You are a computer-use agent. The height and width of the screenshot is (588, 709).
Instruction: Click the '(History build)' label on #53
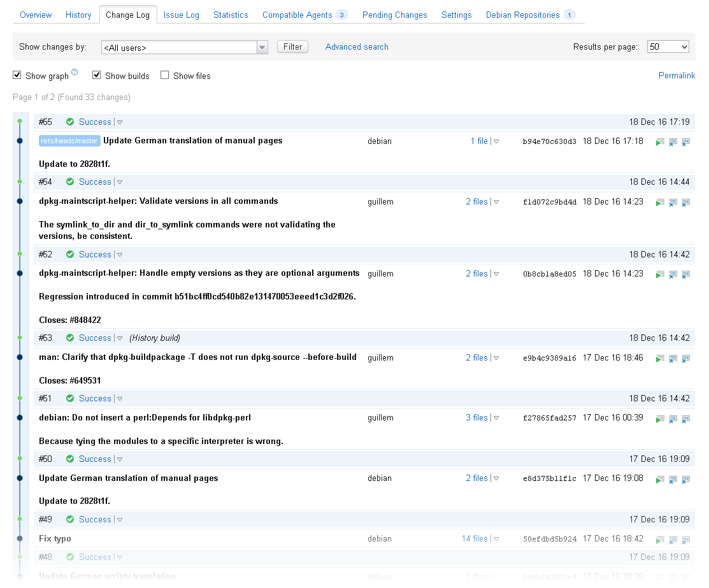pyautogui.click(x=155, y=338)
